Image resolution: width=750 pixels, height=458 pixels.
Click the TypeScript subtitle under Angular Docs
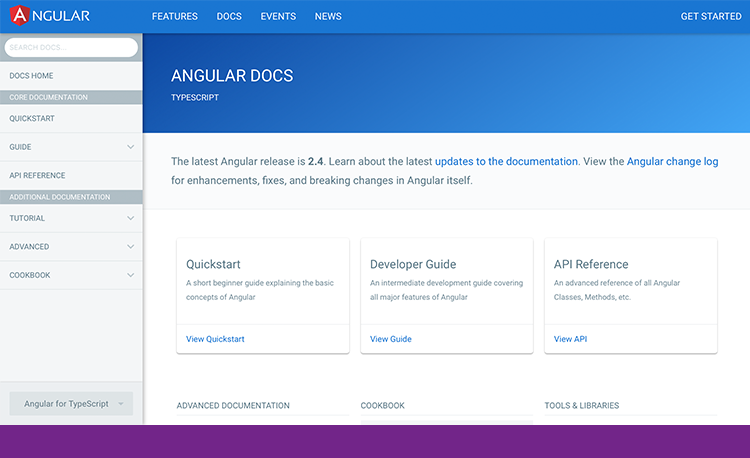[195, 98]
